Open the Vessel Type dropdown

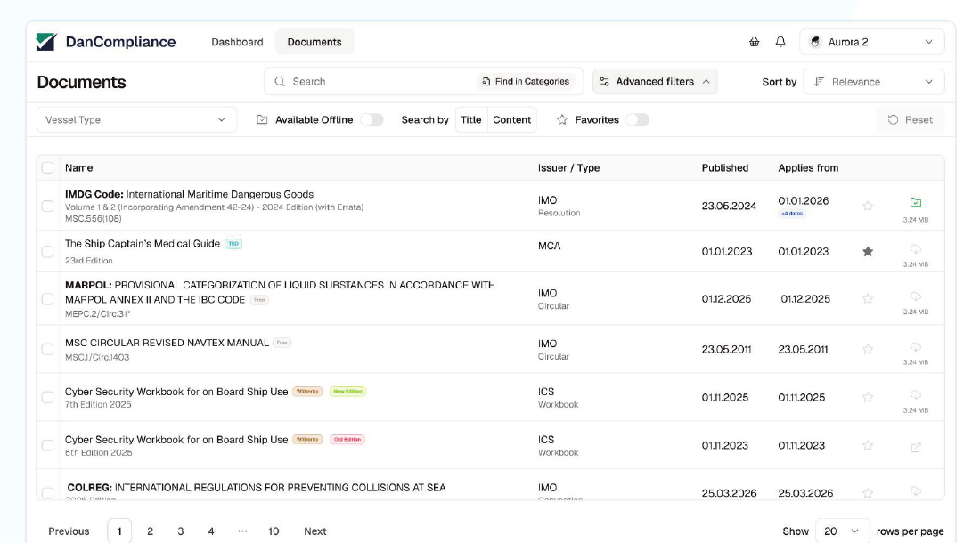[137, 120]
